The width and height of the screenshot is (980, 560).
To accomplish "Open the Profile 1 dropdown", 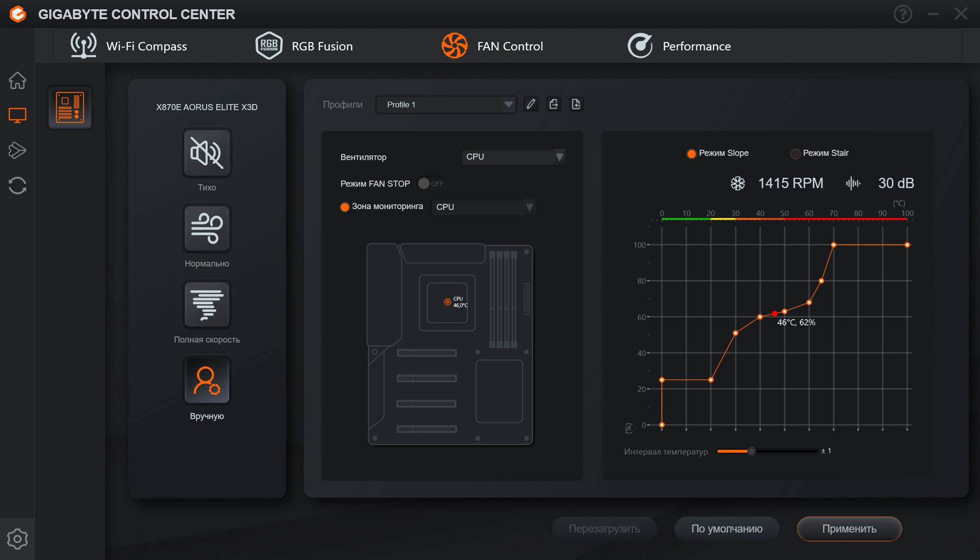I will coord(445,105).
